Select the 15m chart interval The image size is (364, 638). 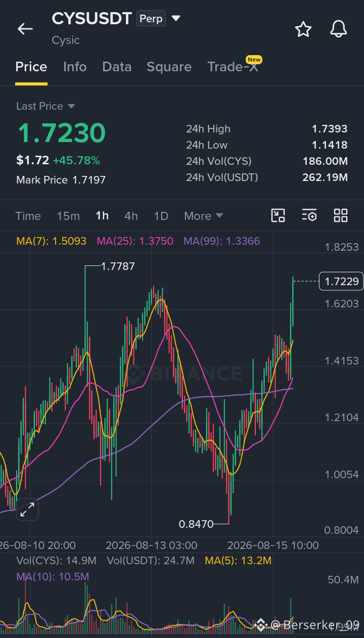tap(68, 216)
